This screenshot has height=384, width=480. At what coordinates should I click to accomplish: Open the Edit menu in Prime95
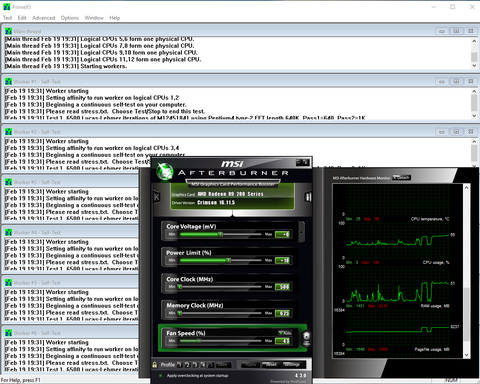click(x=22, y=18)
